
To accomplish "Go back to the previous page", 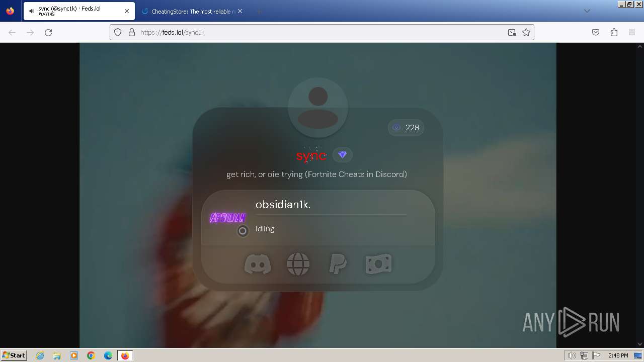I will point(12,32).
